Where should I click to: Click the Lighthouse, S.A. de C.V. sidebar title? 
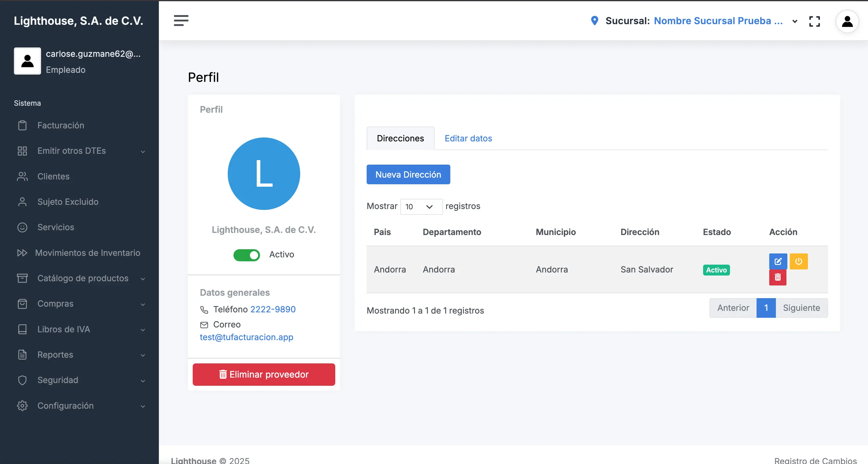(78, 21)
